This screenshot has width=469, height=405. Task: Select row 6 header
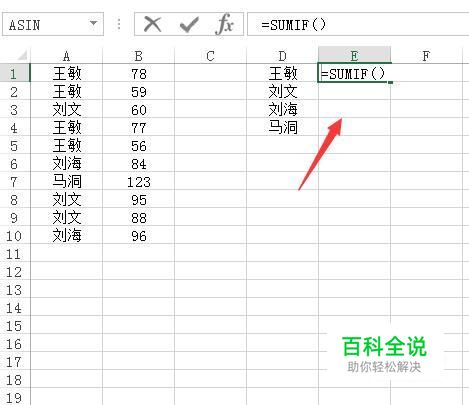pos(15,163)
